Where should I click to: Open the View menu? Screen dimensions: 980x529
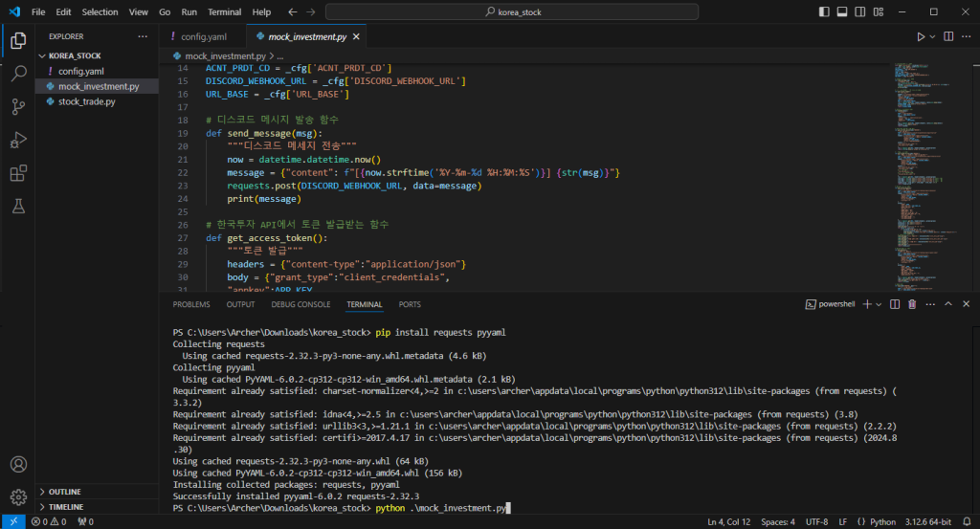pyautogui.click(x=138, y=11)
